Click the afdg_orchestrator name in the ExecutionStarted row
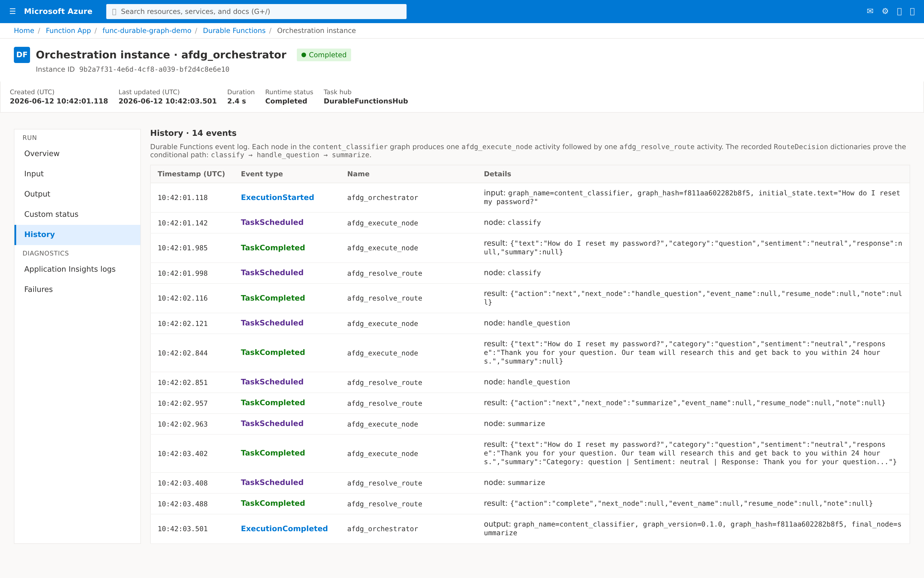This screenshot has width=924, height=578. click(x=382, y=198)
